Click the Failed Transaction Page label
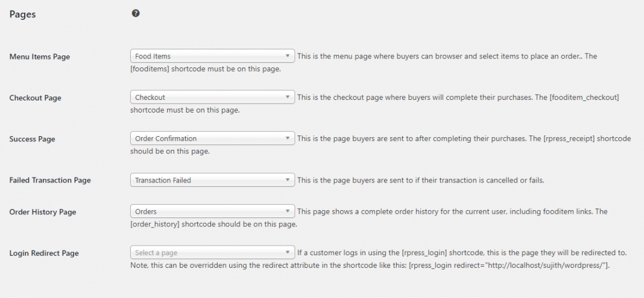The image size is (644, 298). click(50, 180)
